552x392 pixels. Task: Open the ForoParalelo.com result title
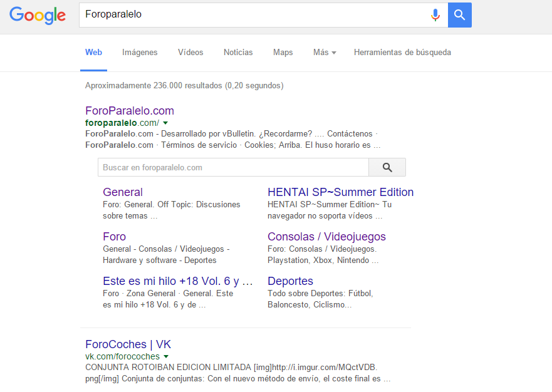130,111
